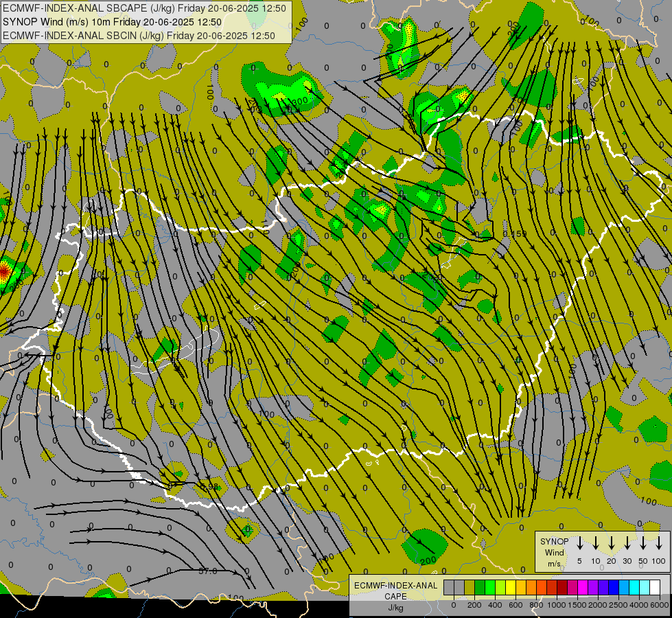Select the olive swatch in the CAPE legend
672x618 pixels.
coord(470,587)
